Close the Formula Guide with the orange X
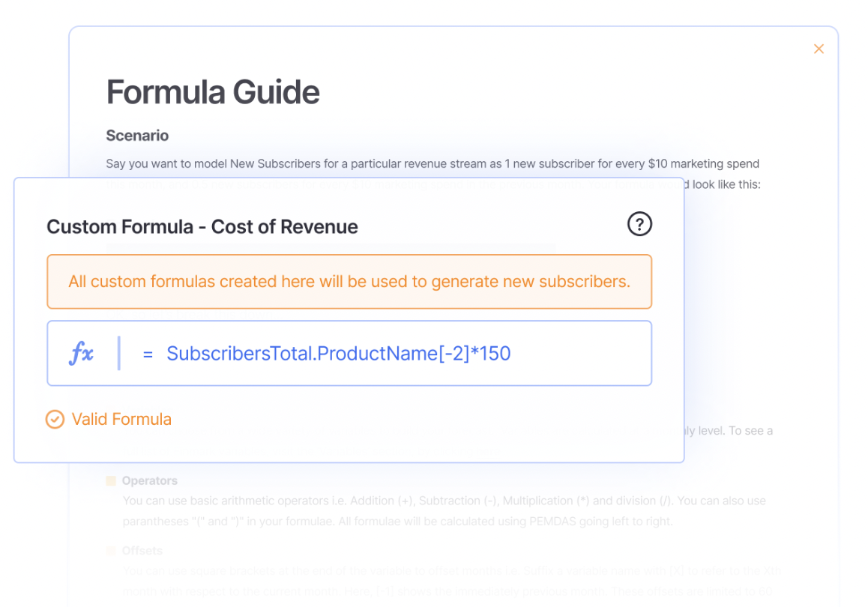868x607 pixels. 819,49
